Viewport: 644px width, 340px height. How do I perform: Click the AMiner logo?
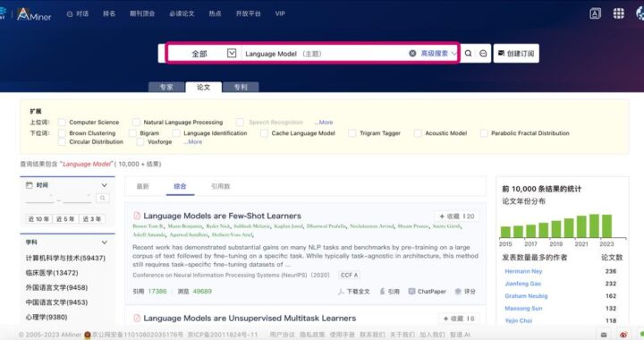click(x=34, y=14)
